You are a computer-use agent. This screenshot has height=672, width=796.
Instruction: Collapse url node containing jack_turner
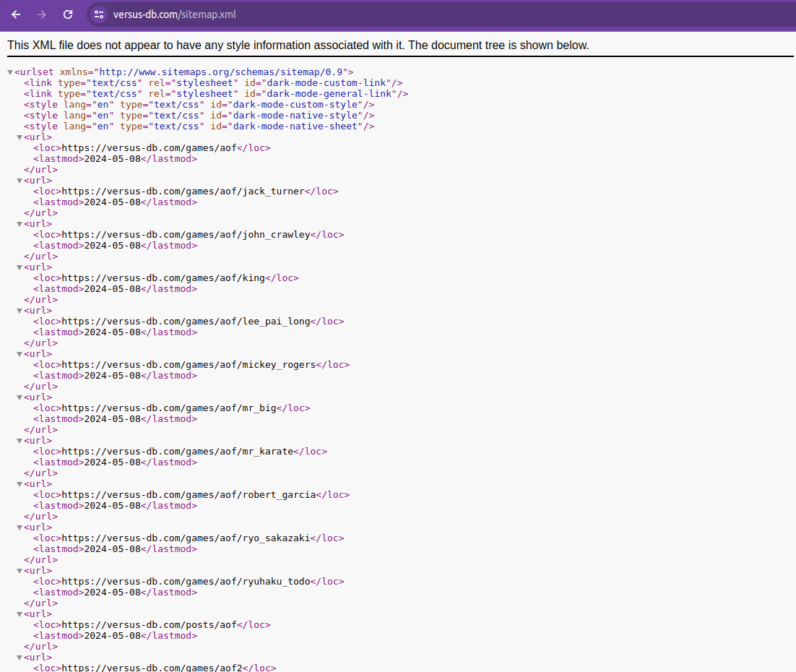[x=20, y=181]
